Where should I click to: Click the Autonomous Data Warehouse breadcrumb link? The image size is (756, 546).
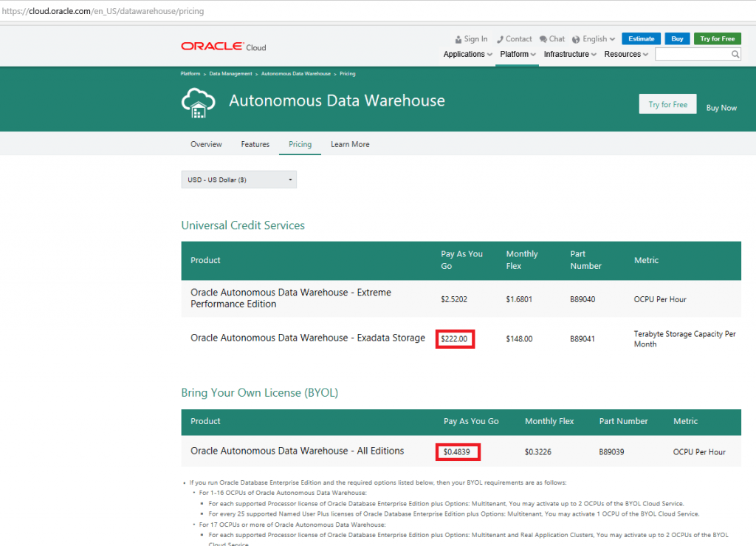click(295, 74)
